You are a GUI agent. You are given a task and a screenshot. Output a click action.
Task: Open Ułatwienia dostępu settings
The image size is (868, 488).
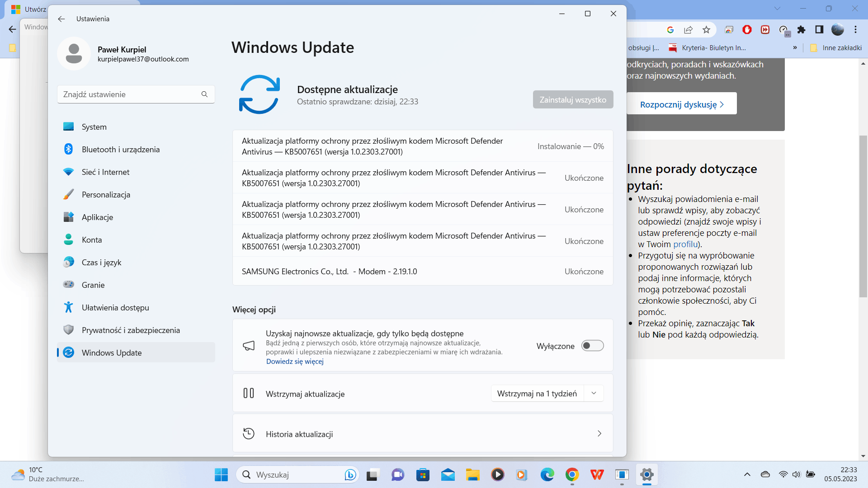click(x=115, y=308)
